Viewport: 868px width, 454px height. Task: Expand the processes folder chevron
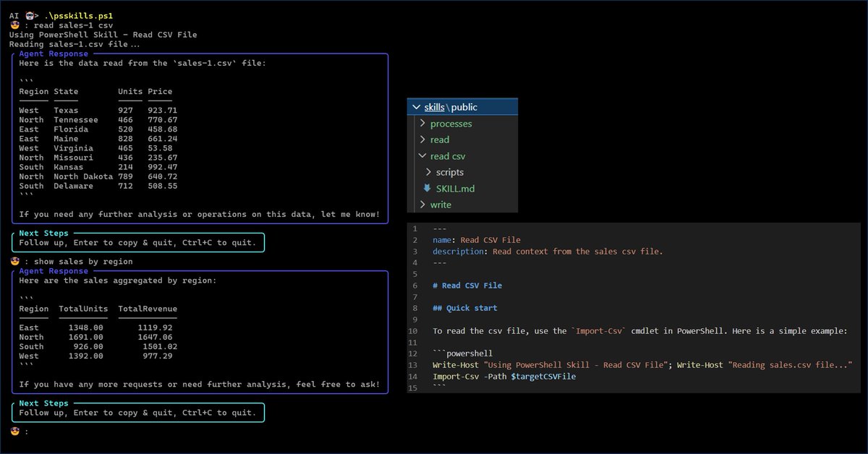click(422, 124)
